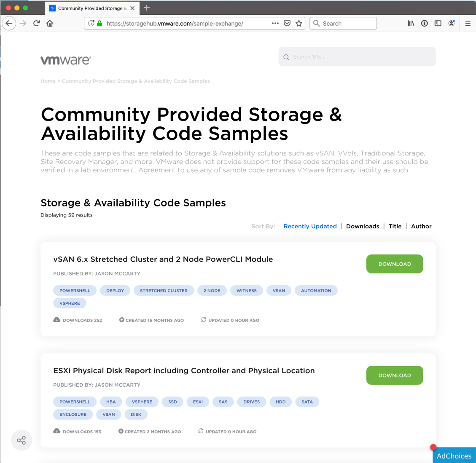
Task: Open page actions three-dot menu
Action: click(275, 23)
